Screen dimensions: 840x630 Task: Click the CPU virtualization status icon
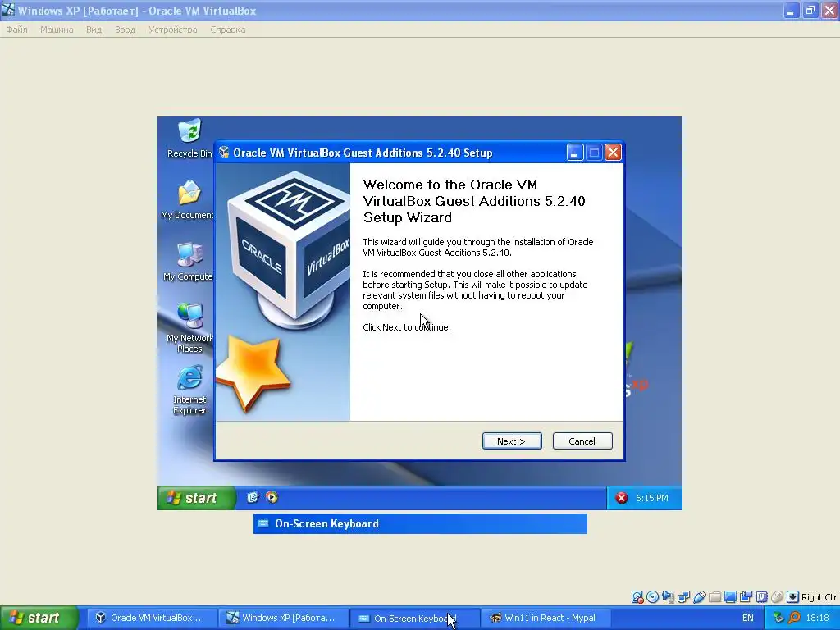tap(761, 597)
